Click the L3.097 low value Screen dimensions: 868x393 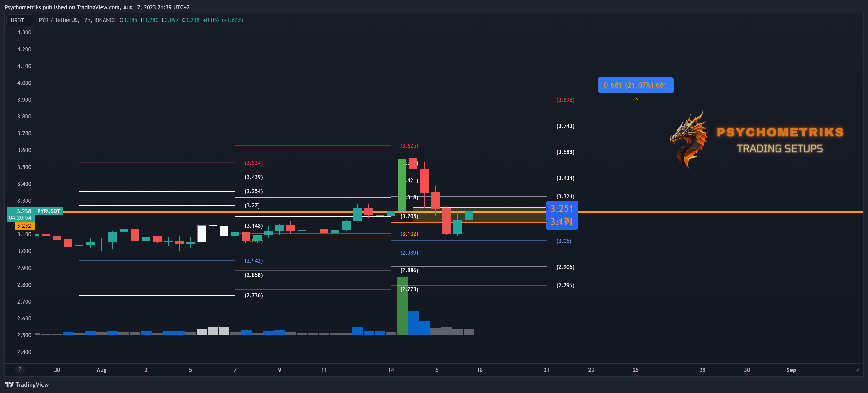coord(170,20)
